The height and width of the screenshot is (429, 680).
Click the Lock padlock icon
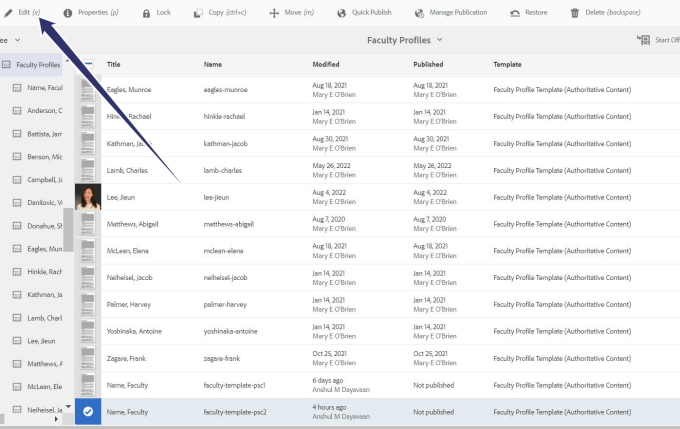tap(146, 13)
